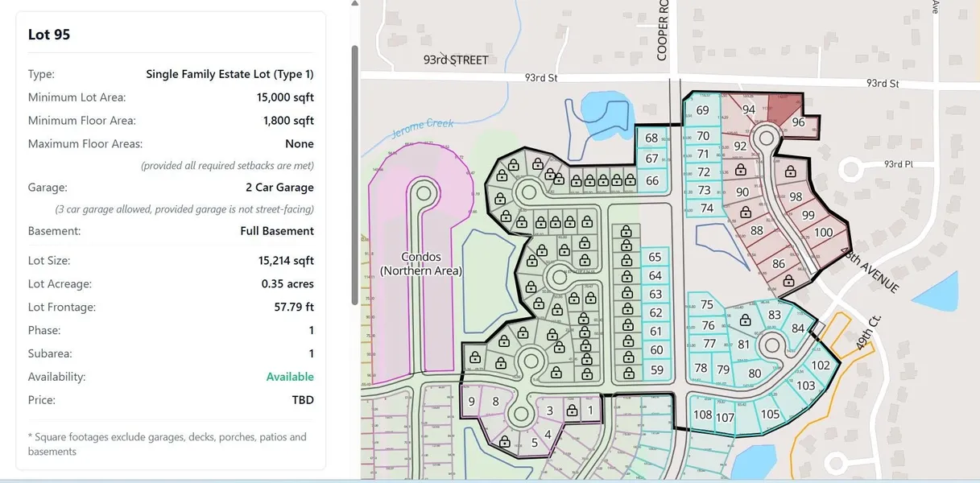
Task: Select lot 100 in the red section
Action: [823, 233]
